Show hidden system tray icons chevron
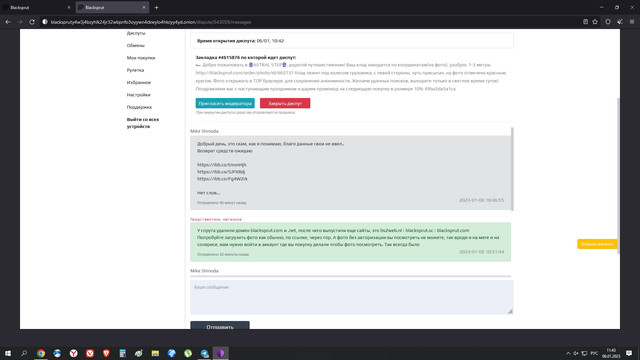Screen dimensions: 640x360 (x=568, y=353)
